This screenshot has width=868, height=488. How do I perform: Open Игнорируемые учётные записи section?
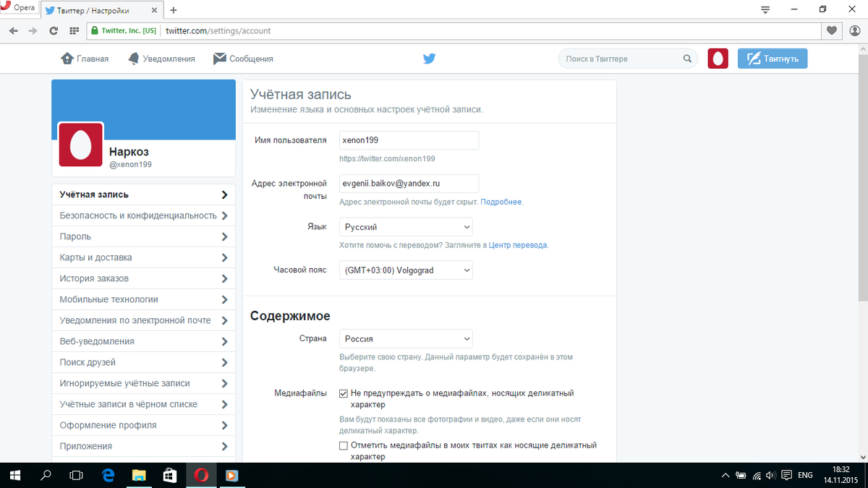(143, 383)
